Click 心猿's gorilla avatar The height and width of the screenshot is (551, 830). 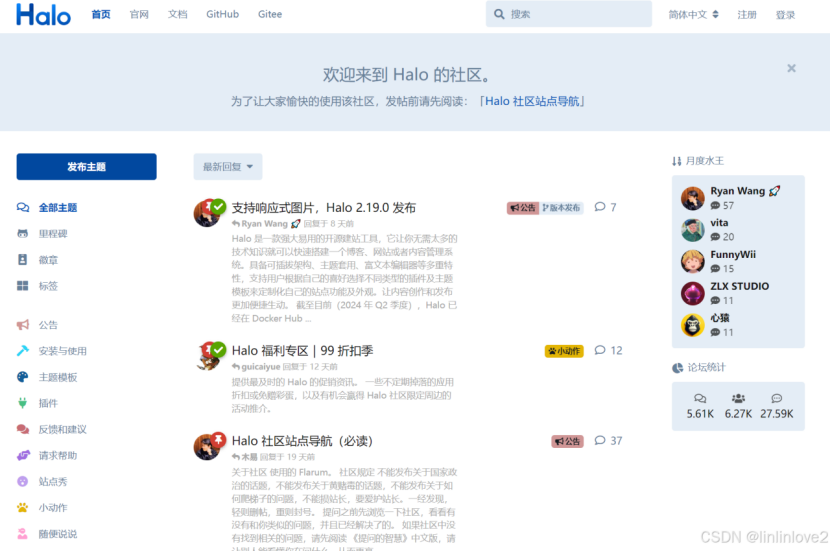[x=692, y=325]
